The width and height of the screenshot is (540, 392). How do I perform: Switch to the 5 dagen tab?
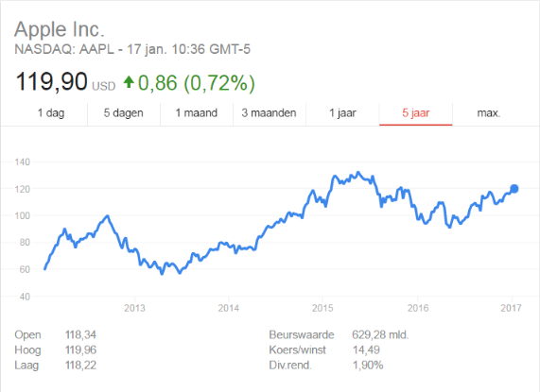click(x=124, y=113)
